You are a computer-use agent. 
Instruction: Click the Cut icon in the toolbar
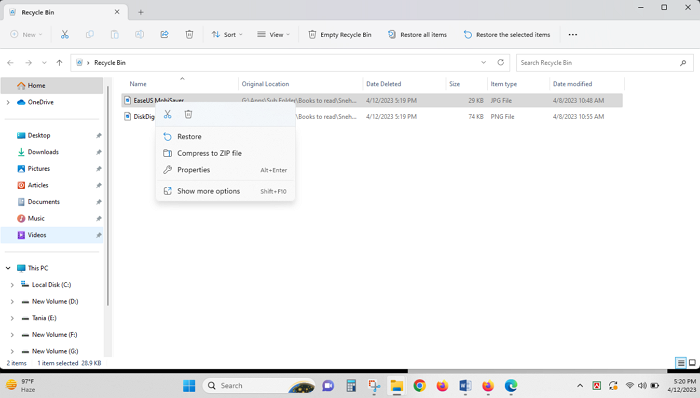[x=65, y=34]
